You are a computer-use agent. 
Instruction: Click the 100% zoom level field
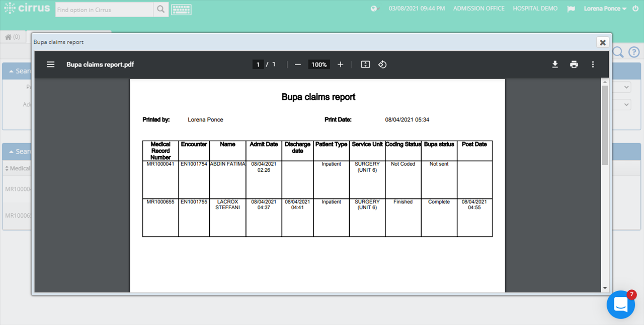(x=319, y=64)
